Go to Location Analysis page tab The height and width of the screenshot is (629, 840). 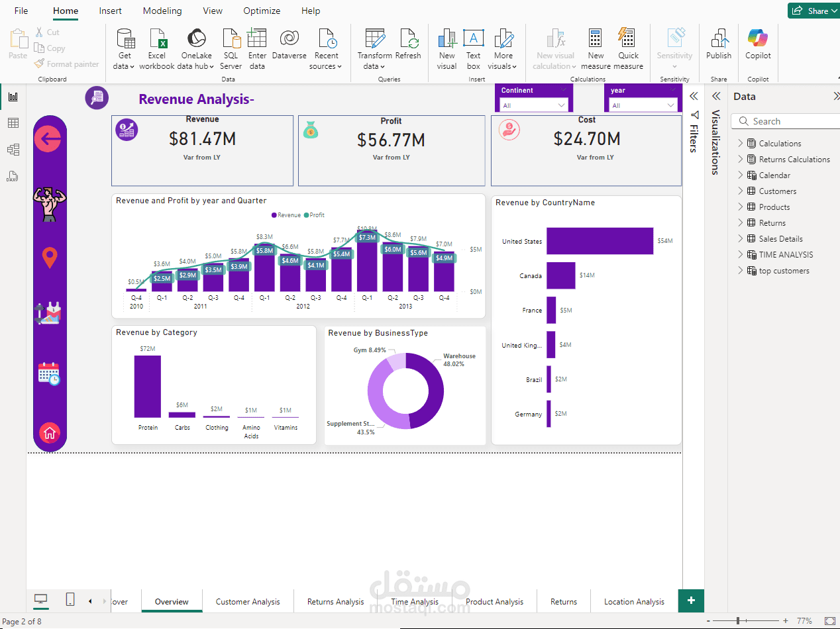(634, 601)
